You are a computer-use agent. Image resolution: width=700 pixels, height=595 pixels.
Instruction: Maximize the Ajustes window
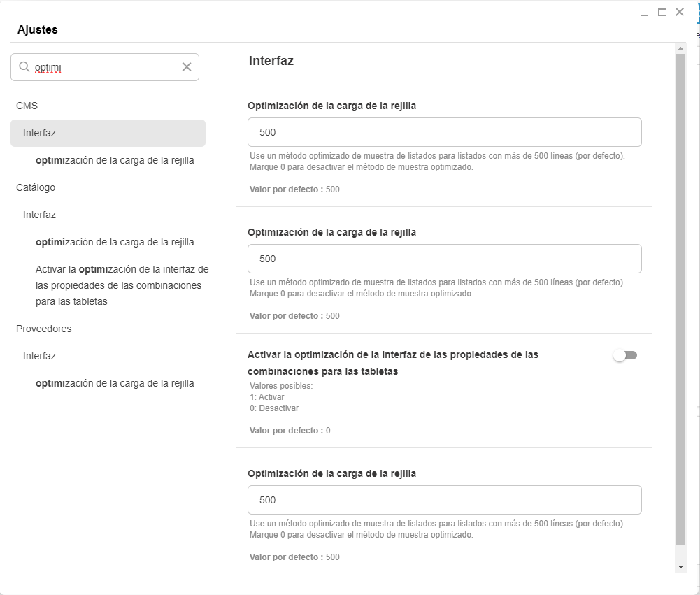tap(662, 12)
